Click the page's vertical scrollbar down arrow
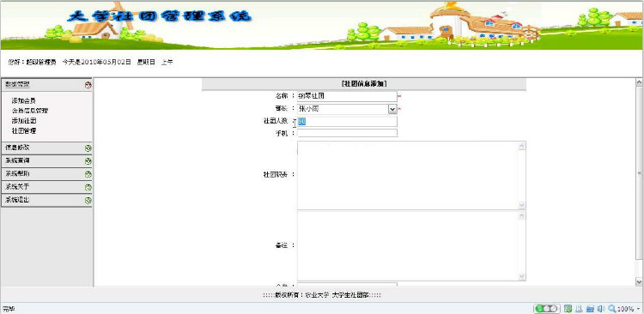Screen dimensions: 644x314 pos(639,281)
